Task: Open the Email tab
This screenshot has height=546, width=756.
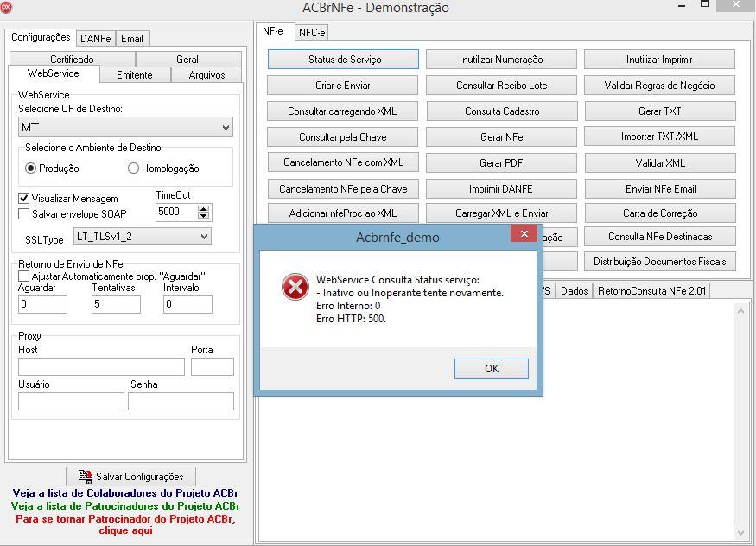Action: coord(132,39)
